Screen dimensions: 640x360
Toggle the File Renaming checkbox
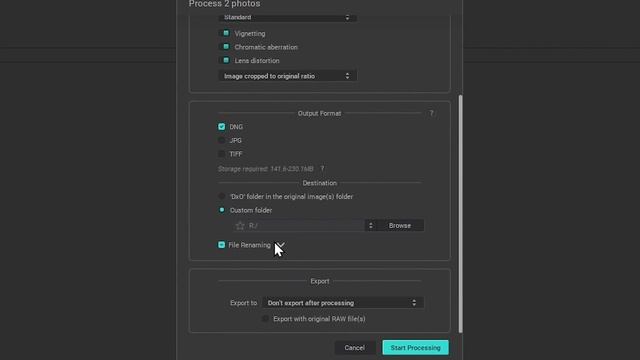(x=222, y=245)
